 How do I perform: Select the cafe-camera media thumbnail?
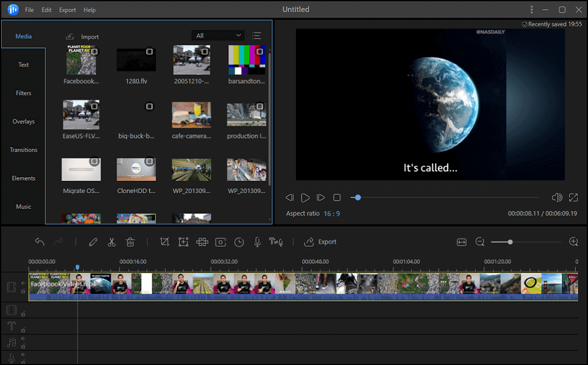tap(191, 115)
